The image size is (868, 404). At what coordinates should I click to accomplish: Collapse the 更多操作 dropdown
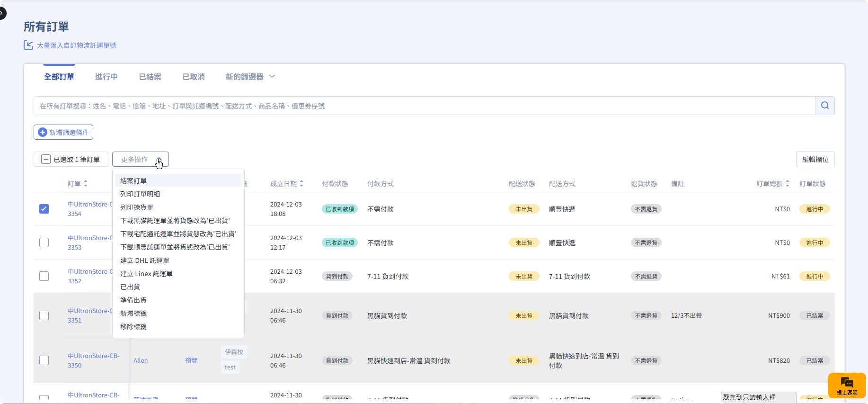point(141,160)
